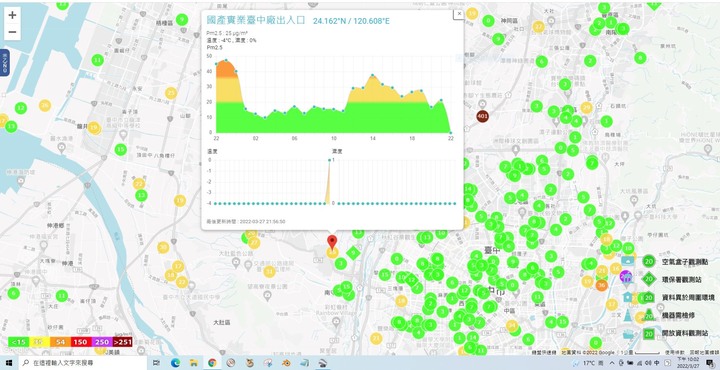Image resolution: width=720 pixels, height=370 pixels.
Task: Select the green diamond 9 station marker
Action: click(353, 252)
